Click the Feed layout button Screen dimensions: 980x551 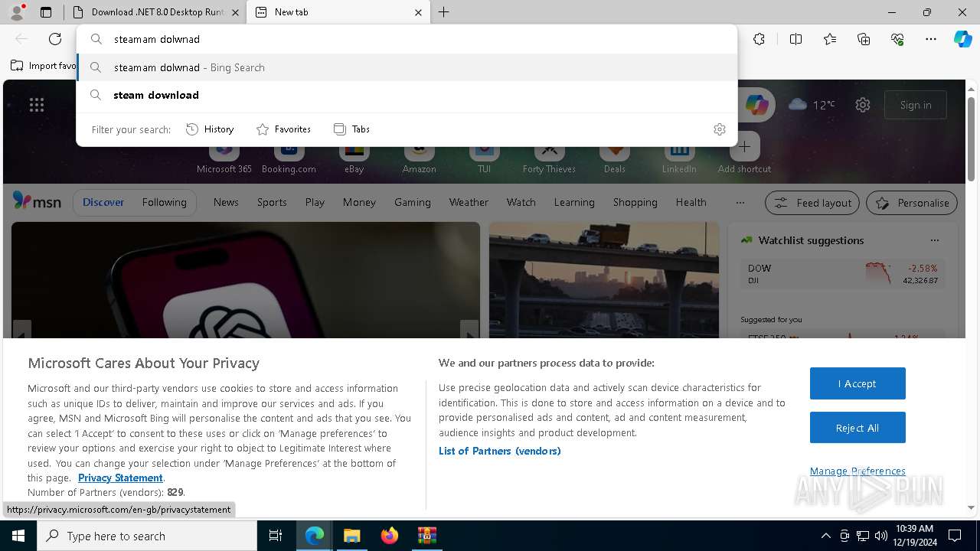click(813, 203)
